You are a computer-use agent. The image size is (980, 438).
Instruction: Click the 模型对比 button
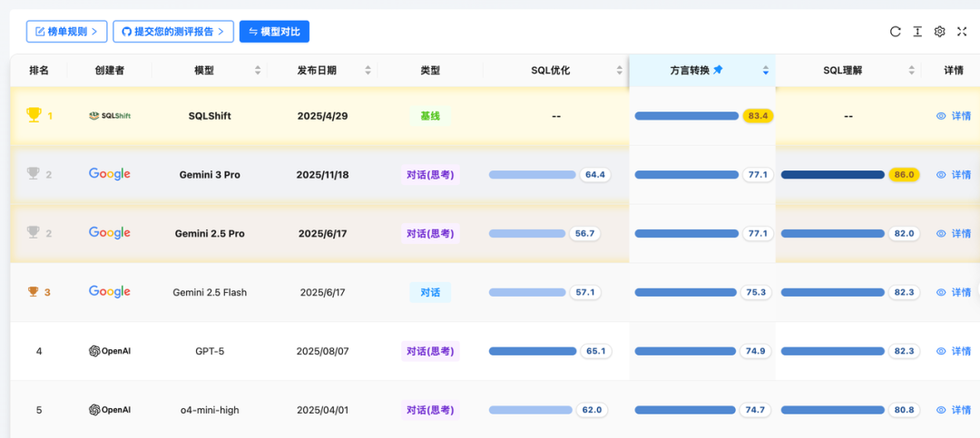tap(274, 31)
